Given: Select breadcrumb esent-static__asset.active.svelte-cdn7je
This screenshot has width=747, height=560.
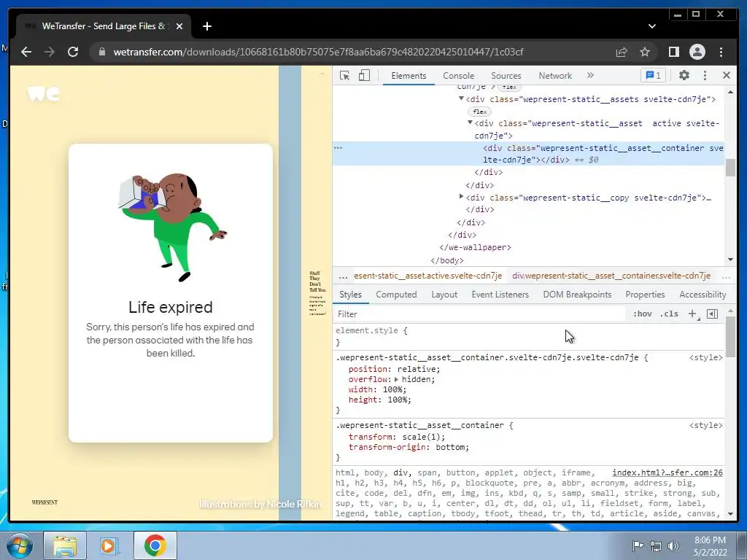Looking at the screenshot, I should pos(427,276).
